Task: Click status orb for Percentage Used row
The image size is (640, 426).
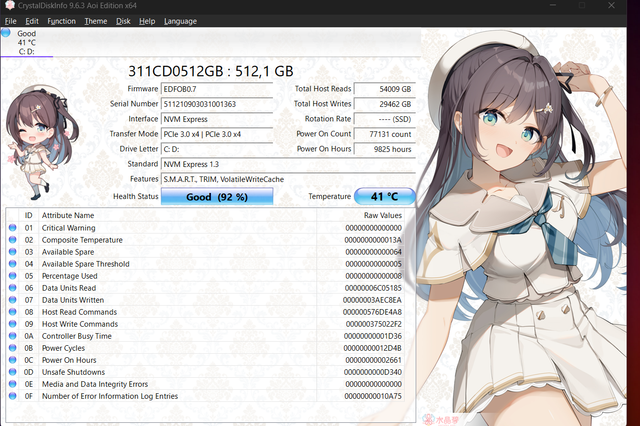Action: [x=13, y=276]
